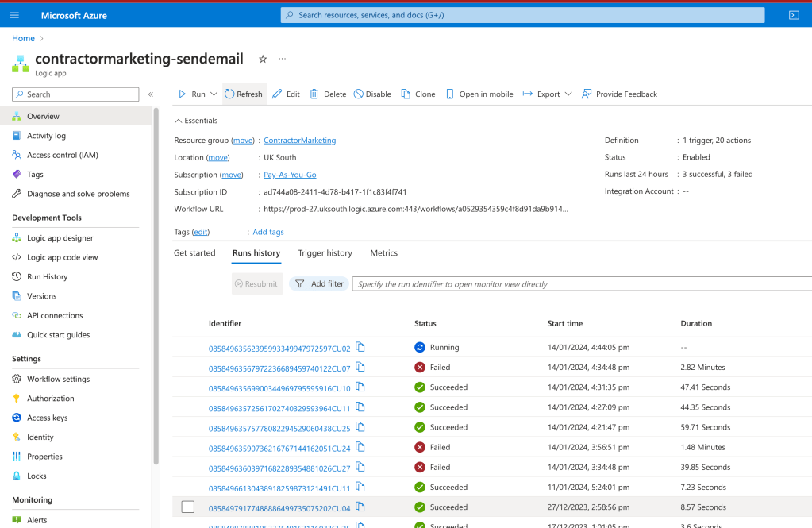Screen dimensions: 812x528
Task: Click the edit link beside Tags
Action: coord(200,232)
